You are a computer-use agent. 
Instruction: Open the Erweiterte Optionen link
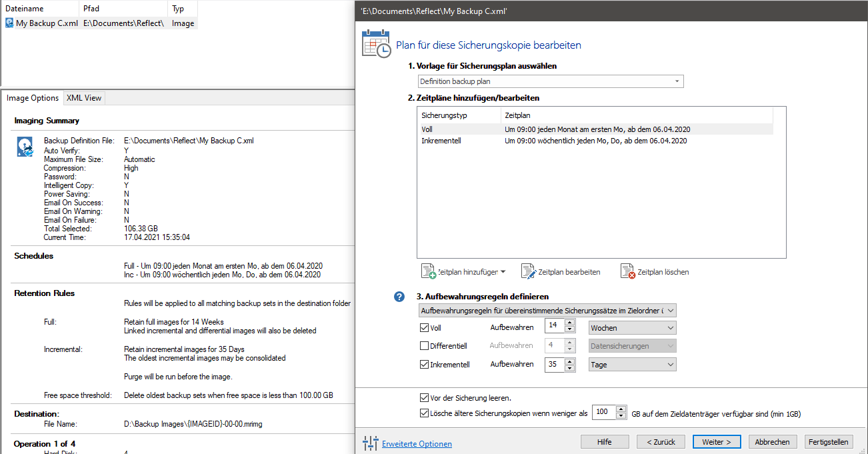tap(417, 444)
